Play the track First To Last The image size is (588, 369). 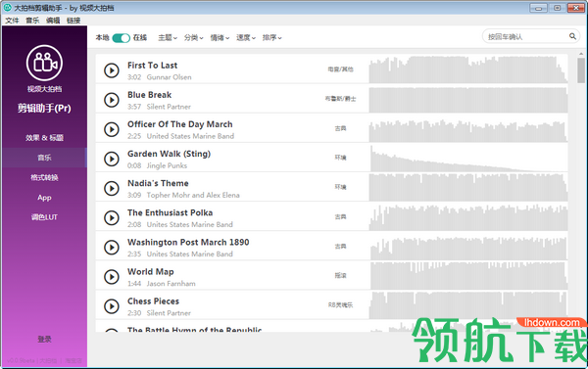[112, 70]
